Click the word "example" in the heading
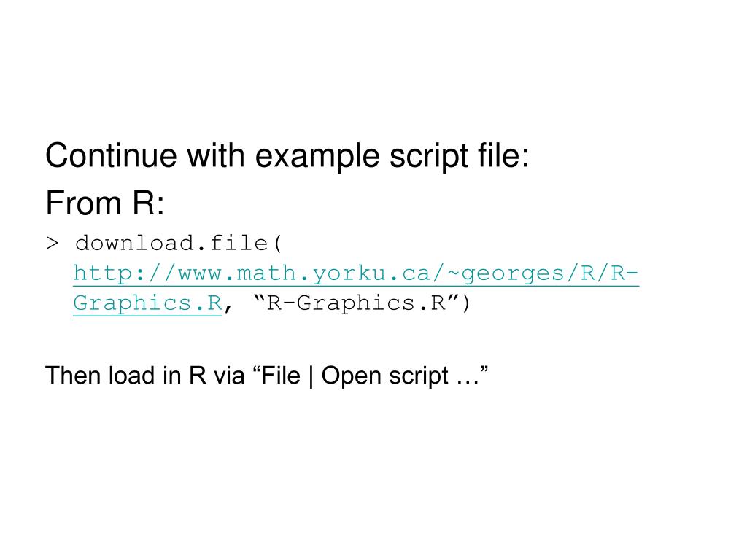The image size is (747, 560). 317,157
